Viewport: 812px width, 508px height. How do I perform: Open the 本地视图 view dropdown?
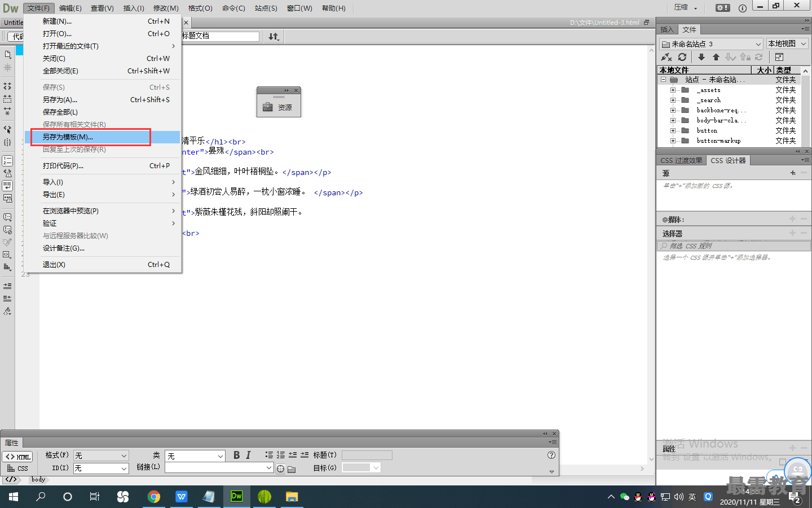click(x=787, y=44)
